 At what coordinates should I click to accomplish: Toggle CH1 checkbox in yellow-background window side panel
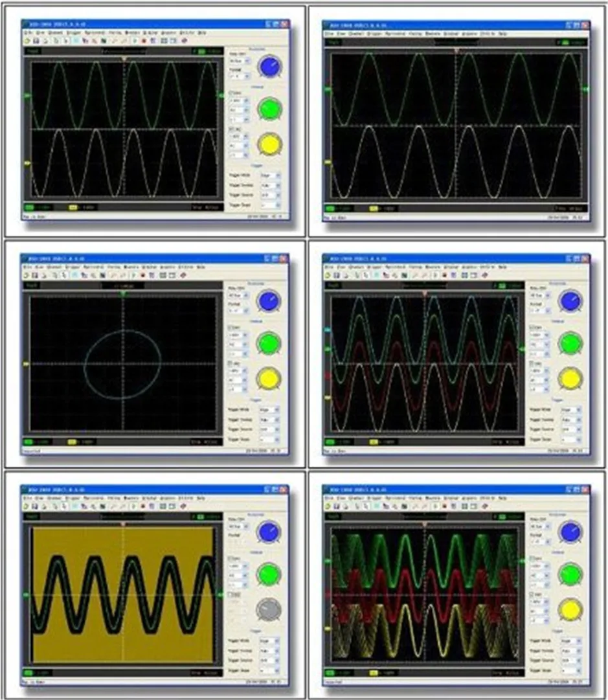pyautogui.click(x=229, y=558)
